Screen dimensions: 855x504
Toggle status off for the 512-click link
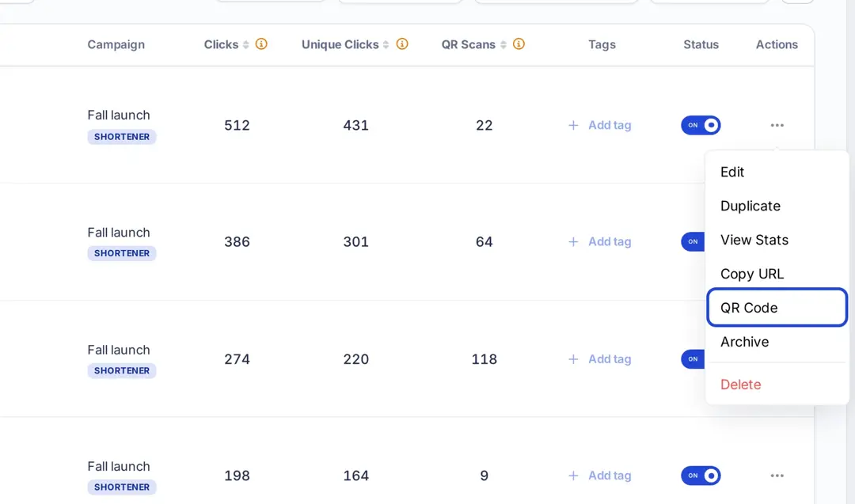[701, 125]
